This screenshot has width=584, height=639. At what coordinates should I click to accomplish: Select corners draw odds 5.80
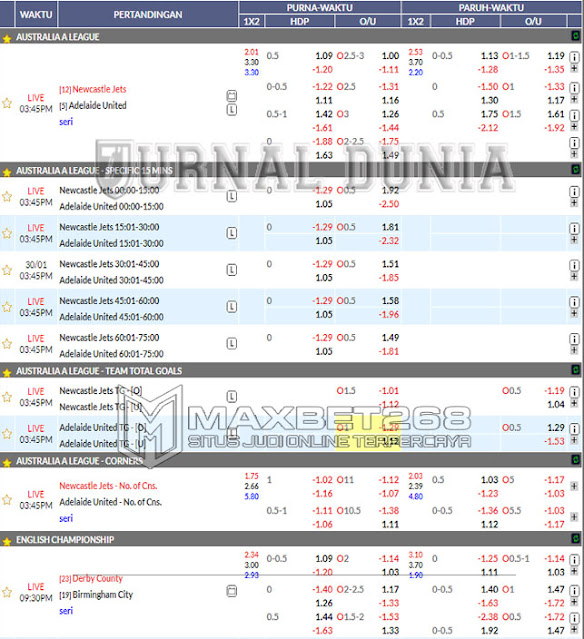[x=251, y=496]
